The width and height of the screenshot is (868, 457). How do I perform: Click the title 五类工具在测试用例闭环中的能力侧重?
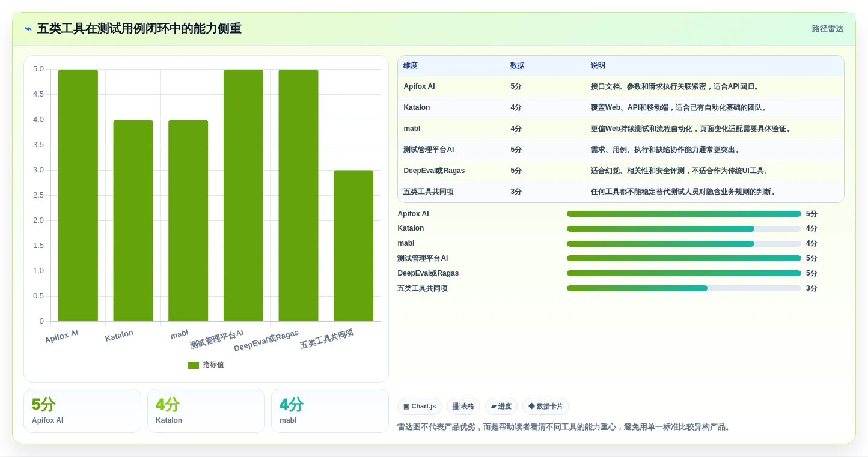click(x=139, y=29)
